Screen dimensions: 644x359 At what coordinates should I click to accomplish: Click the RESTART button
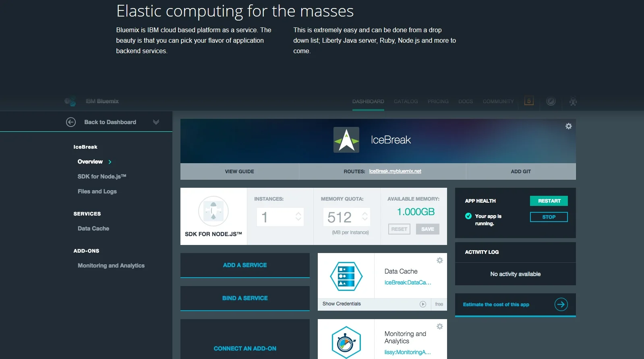click(549, 201)
